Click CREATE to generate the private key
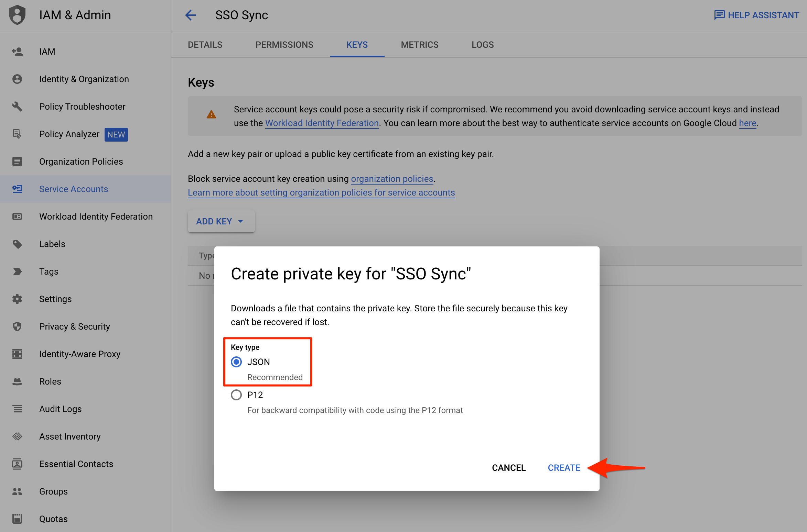This screenshot has height=532, width=807. (x=564, y=468)
